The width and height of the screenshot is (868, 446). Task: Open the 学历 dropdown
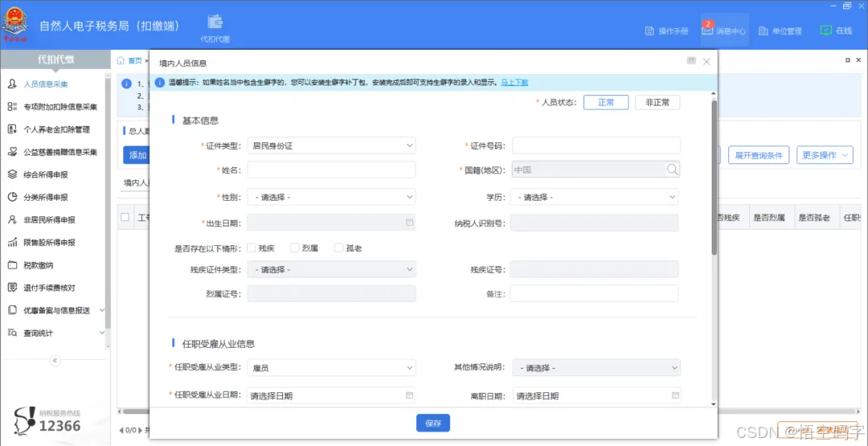click(595, 196)
